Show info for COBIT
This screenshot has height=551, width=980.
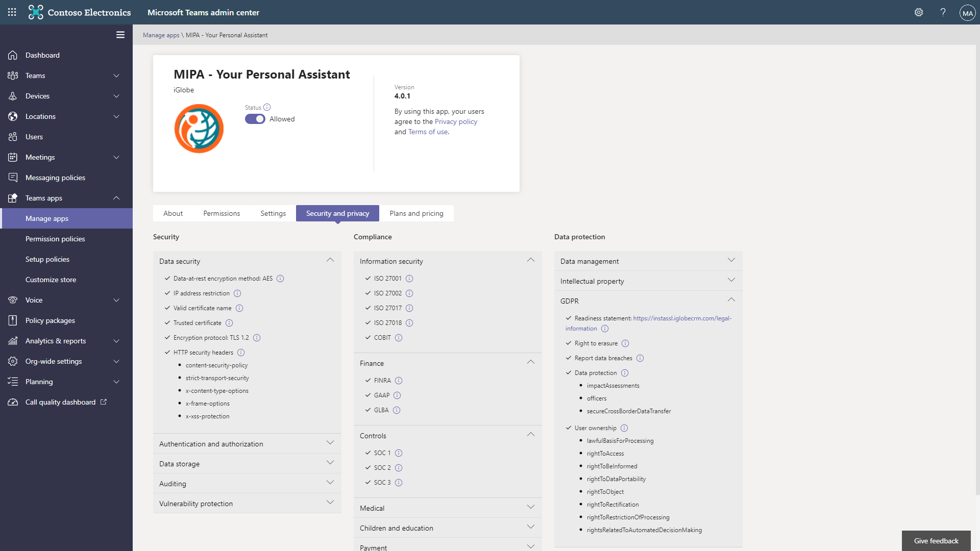point(399,338)
